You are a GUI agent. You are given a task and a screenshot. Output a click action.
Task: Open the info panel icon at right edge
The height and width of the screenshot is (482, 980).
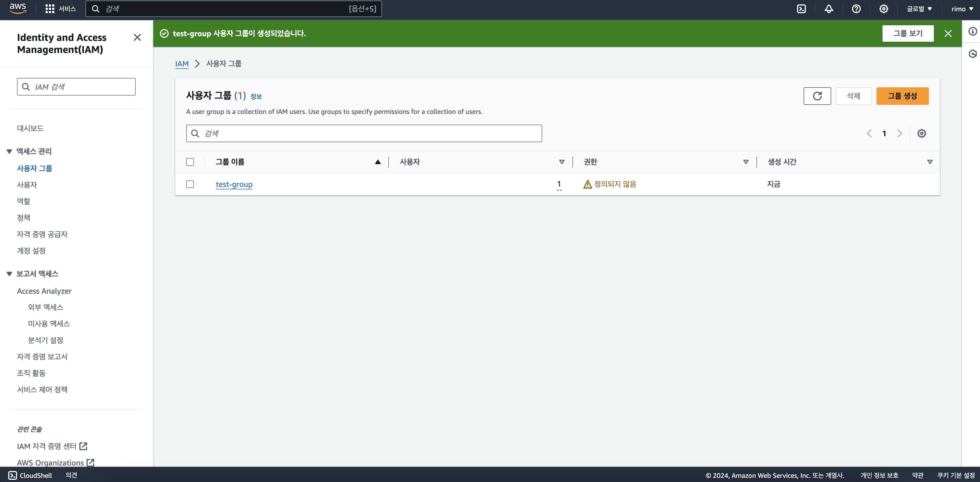pyautogui.click(x=972, y=31)
